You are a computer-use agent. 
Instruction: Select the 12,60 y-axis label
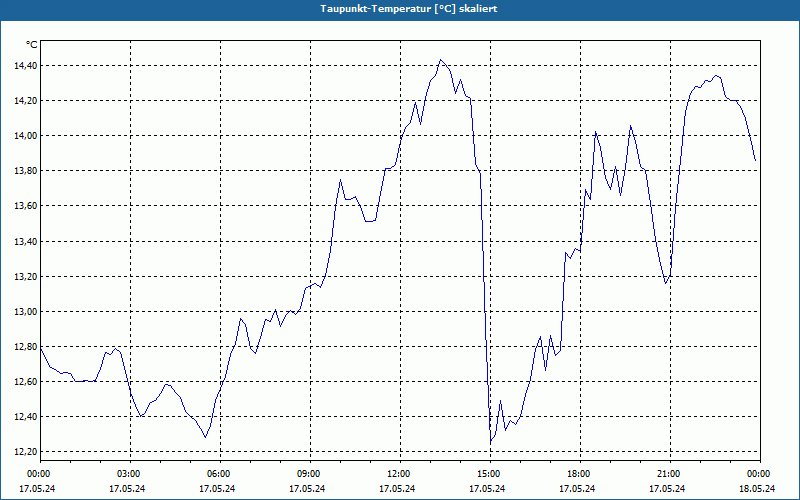click(24, 382)
